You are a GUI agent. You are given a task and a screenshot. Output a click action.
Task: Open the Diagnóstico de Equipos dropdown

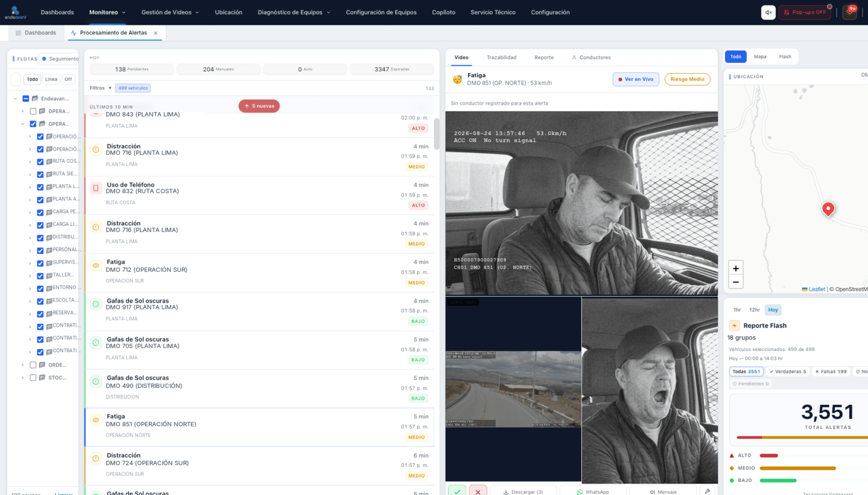[294, 12]
